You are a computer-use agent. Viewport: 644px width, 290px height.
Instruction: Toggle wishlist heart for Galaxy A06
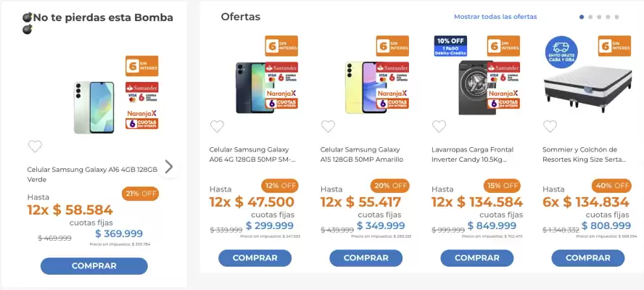217,127
